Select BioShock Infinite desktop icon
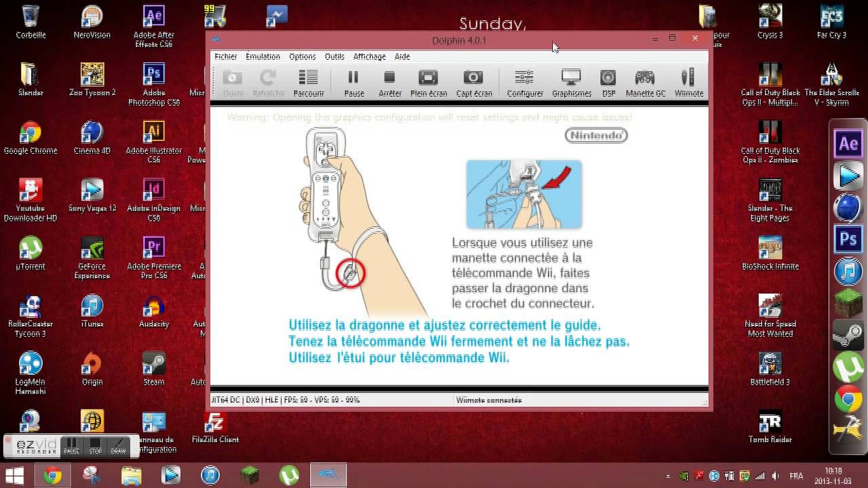This screenshot has height=488, width=868. coord(770,253)
